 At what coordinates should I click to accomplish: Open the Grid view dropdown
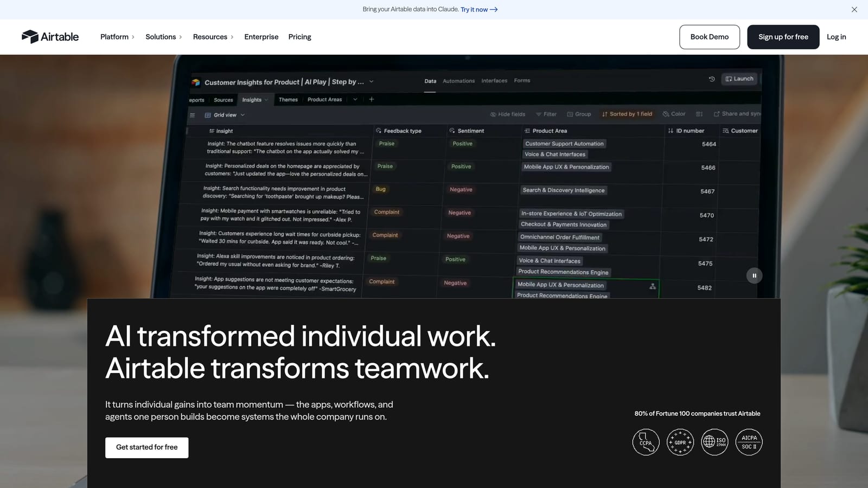tap(225, 115)
